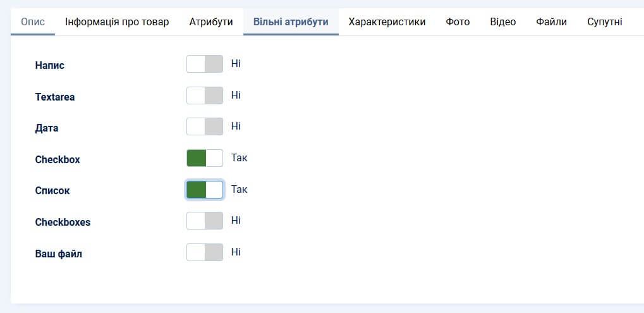Image resolution: width=644 pixels, height=313 pixels.
Task: Turn on the Textarea toggle
Action: coord(205,95)
